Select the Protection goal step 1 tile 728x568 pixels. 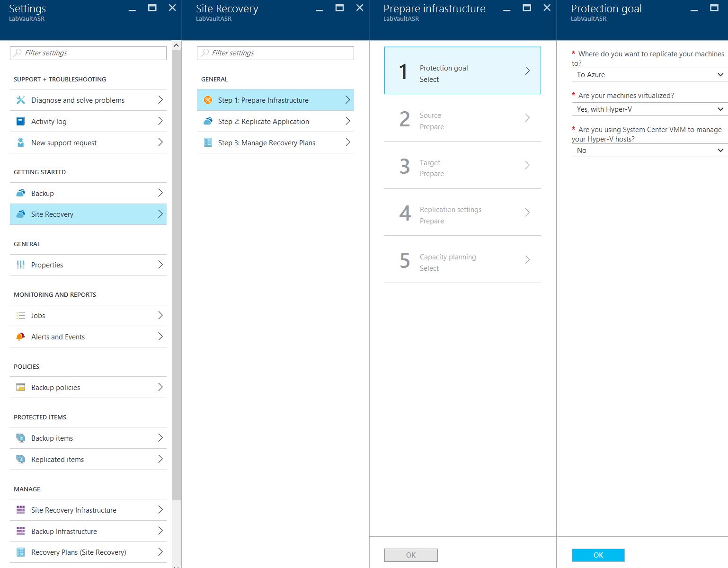click(x=462, y=71)
